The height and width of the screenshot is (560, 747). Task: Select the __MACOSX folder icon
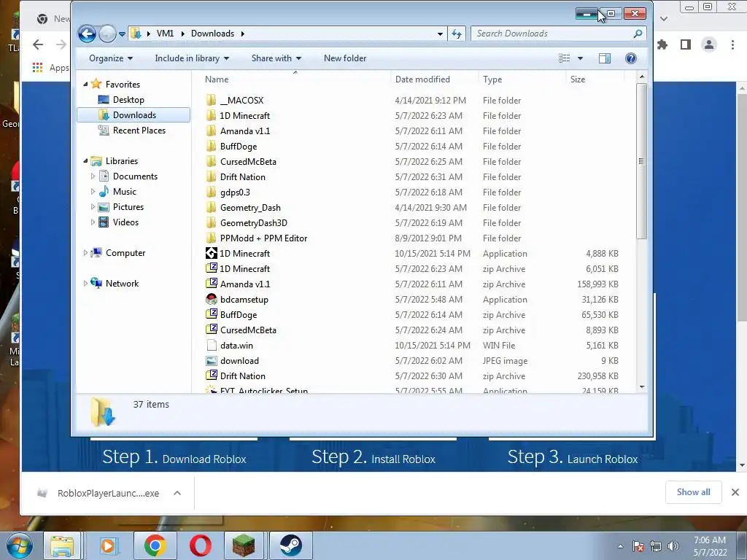coord(211,100)
